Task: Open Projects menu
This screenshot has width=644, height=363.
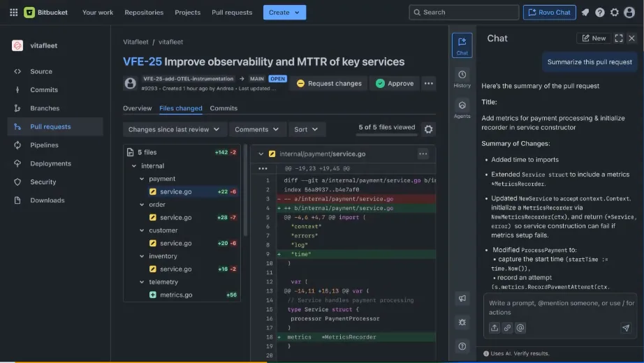Action: point(188,13)
